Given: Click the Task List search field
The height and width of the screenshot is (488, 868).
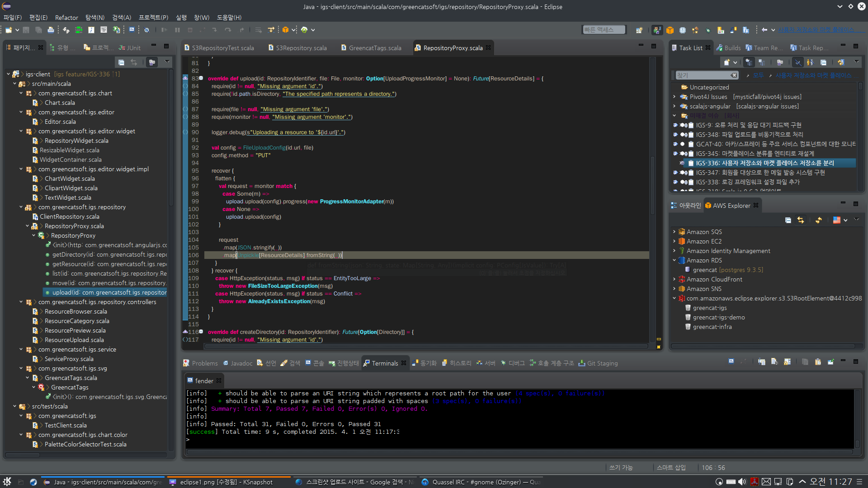Looking at the screenshot, I should tap(707, 75).
